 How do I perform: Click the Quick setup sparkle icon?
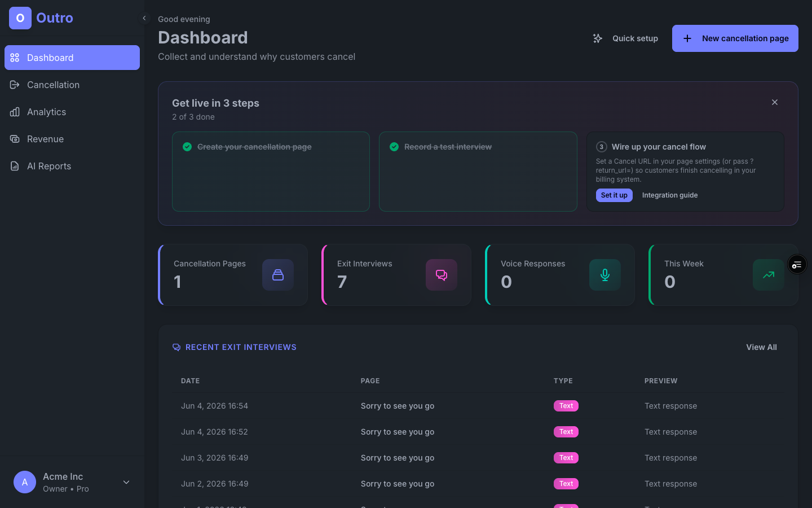click(598, 38)
